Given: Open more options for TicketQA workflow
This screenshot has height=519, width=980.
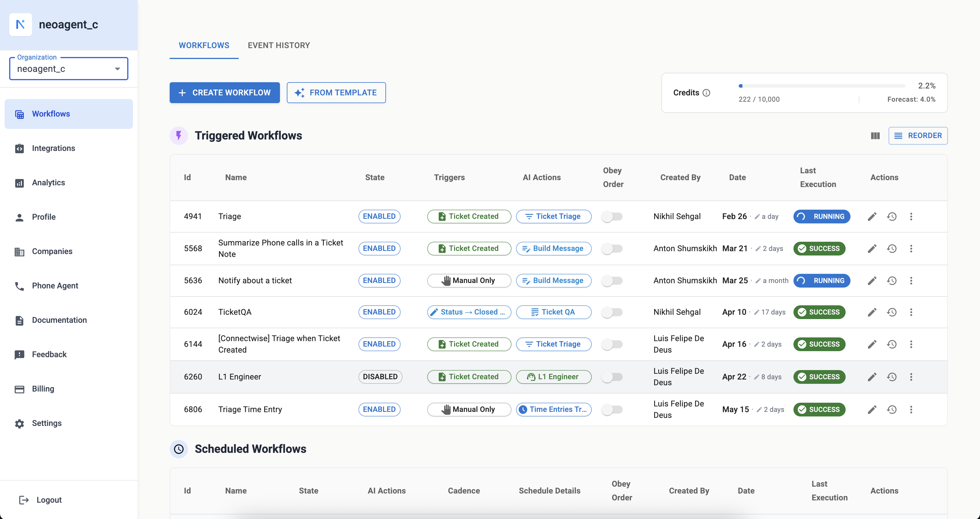Looking at the screenshot, I should [911, 312].
